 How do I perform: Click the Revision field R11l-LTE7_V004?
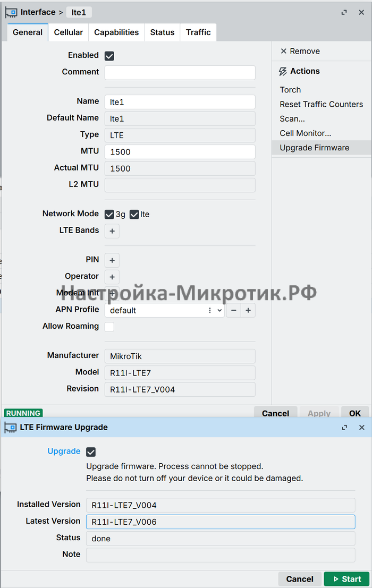click(180, 389)
